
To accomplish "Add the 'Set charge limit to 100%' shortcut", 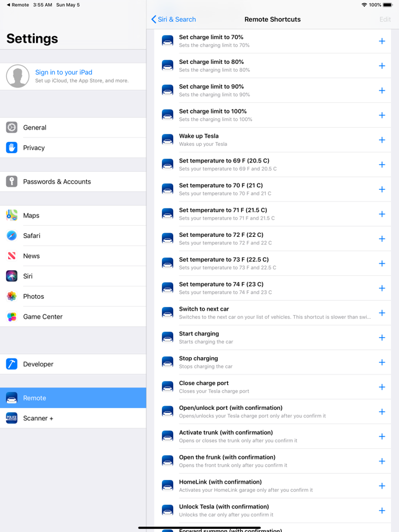I will point(382,115).
